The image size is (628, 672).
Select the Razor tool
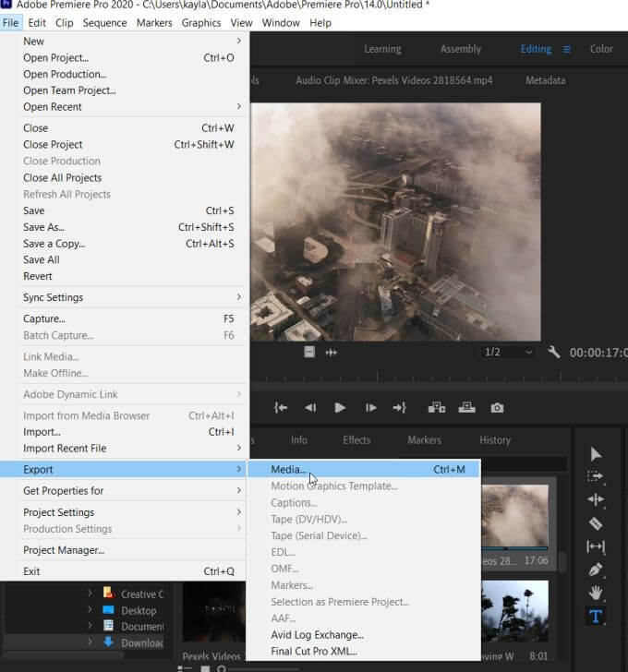[x=596, y=523]
